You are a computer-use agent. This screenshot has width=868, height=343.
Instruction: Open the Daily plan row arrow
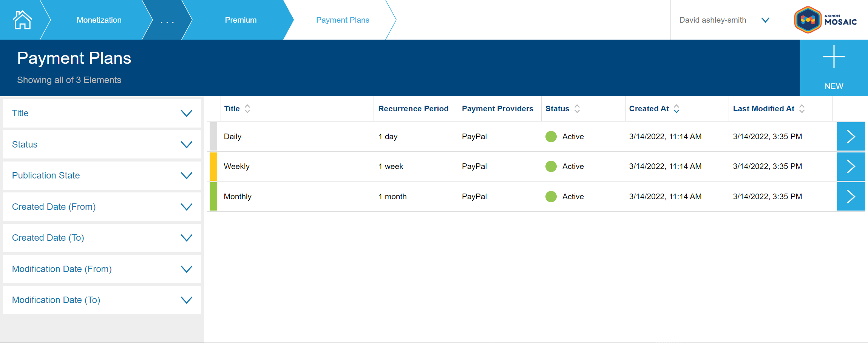[851, 137]
